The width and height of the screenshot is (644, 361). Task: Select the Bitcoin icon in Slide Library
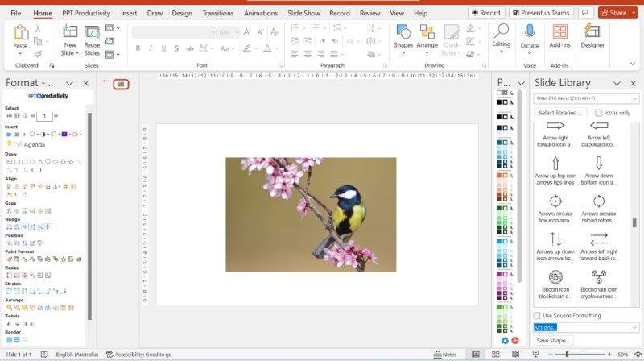click(x=555, y=277)
